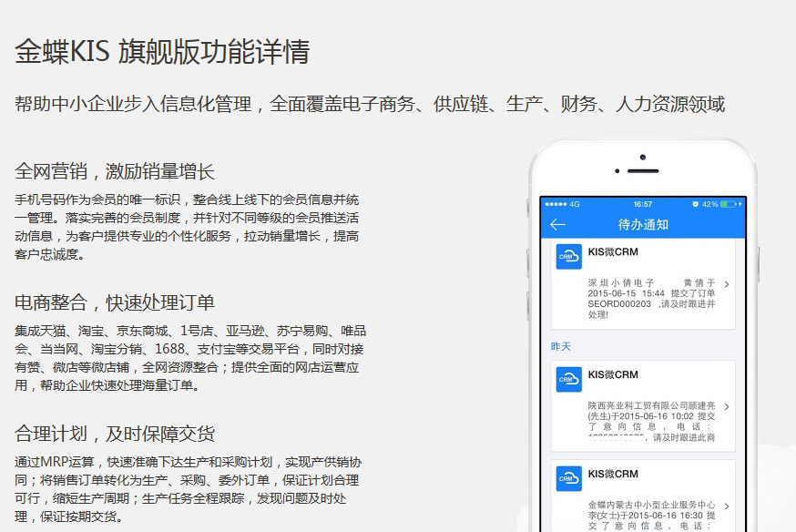Click the 合理计划，及时保障交货 heading
This screenshot has height=532, width=796.
pyautogui.click(x=115, y=434)
